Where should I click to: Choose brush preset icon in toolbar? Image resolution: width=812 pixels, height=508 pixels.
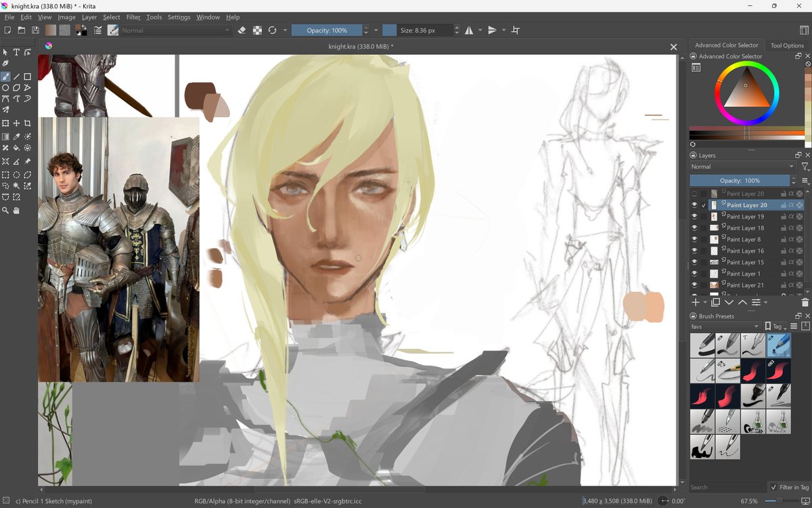tap(113, 30)
